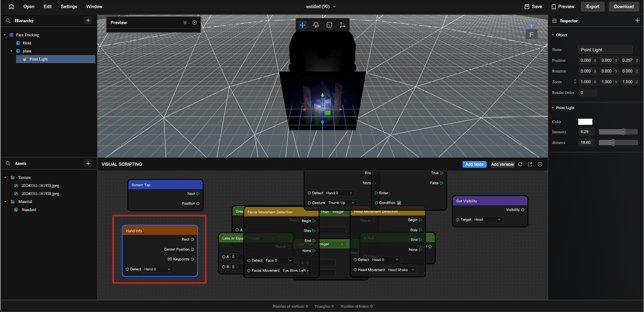Toggle the zoom proportional lock icon
Screen dimensions: 644x312
[575, 82]
